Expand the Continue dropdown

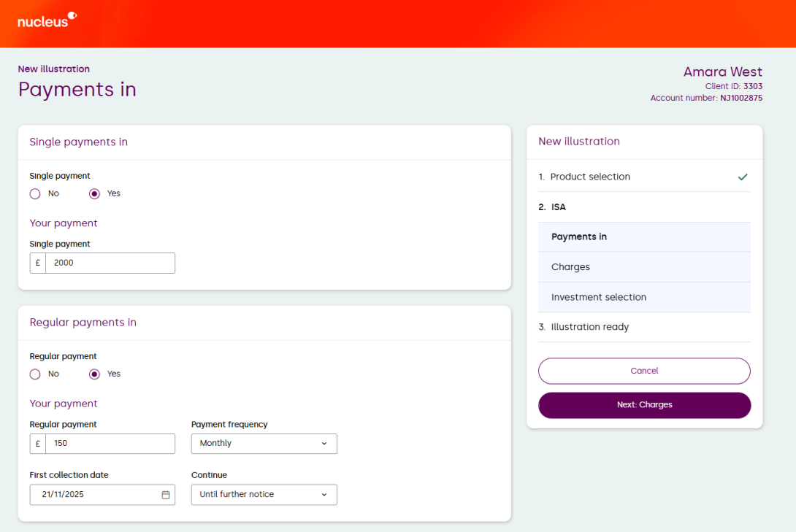264,495
